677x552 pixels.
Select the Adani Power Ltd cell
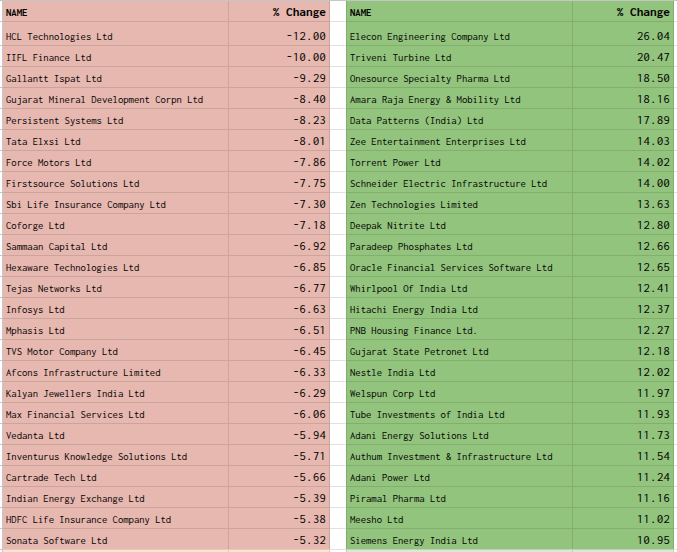(459, 478)
